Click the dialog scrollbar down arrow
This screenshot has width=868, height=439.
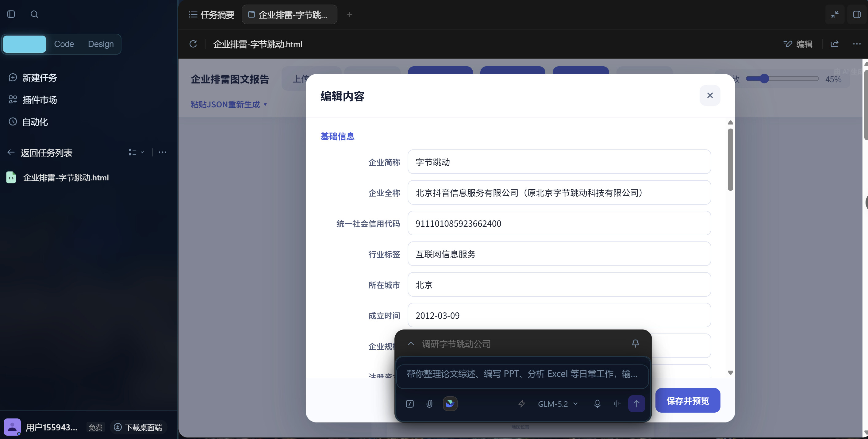point(730,373)
